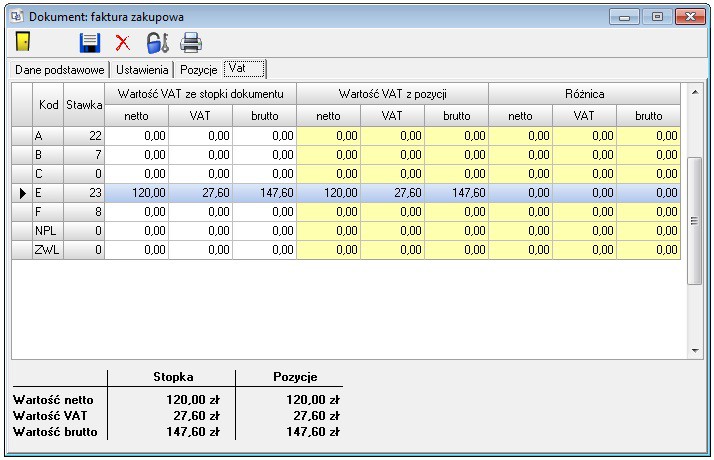
Task: Select code cell A
Action: [x=48, y=136]
